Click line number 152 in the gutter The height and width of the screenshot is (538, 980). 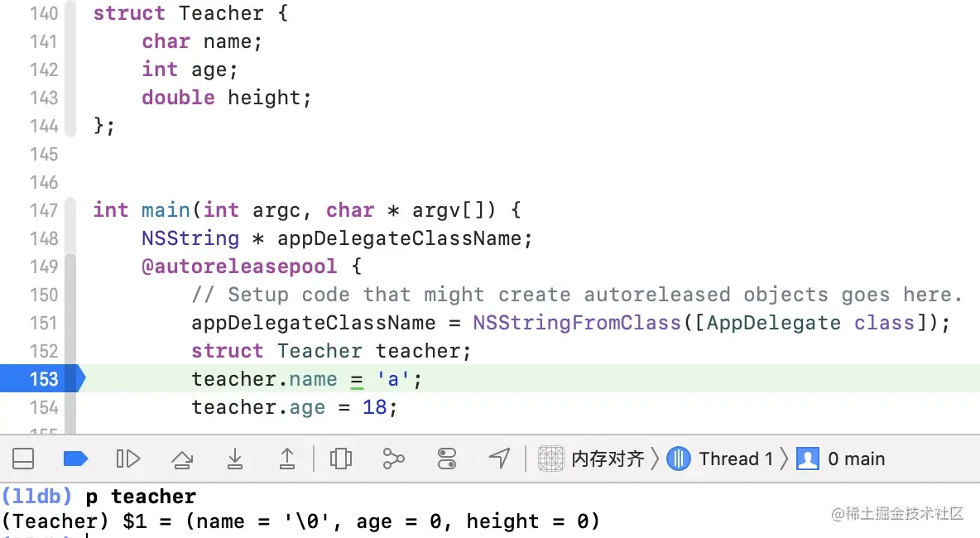pos(44,351)
